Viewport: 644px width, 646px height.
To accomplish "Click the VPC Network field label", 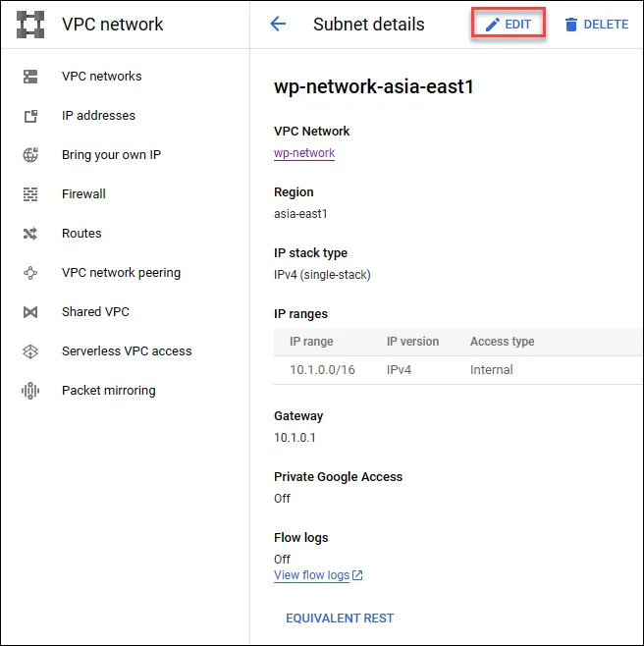I will [x=311, y=132].
